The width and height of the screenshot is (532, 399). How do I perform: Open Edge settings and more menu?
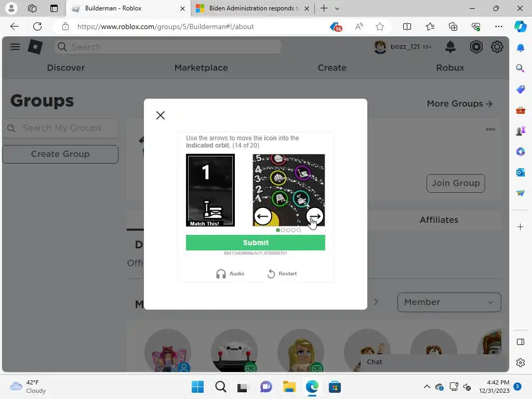[498, 26]
